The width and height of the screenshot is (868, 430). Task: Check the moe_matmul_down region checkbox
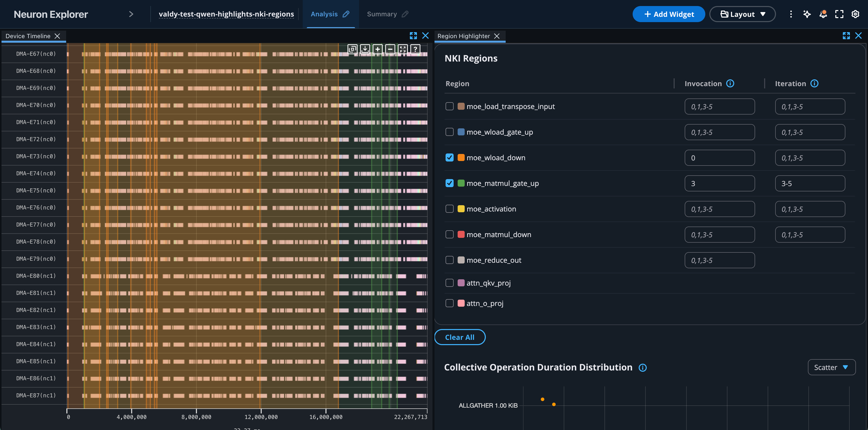tap(450, 234)
